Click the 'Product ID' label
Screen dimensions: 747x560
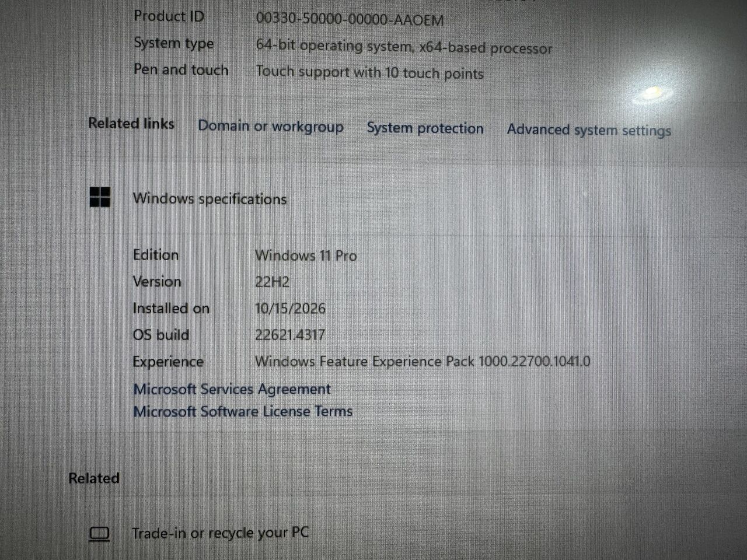coord(169,16)
